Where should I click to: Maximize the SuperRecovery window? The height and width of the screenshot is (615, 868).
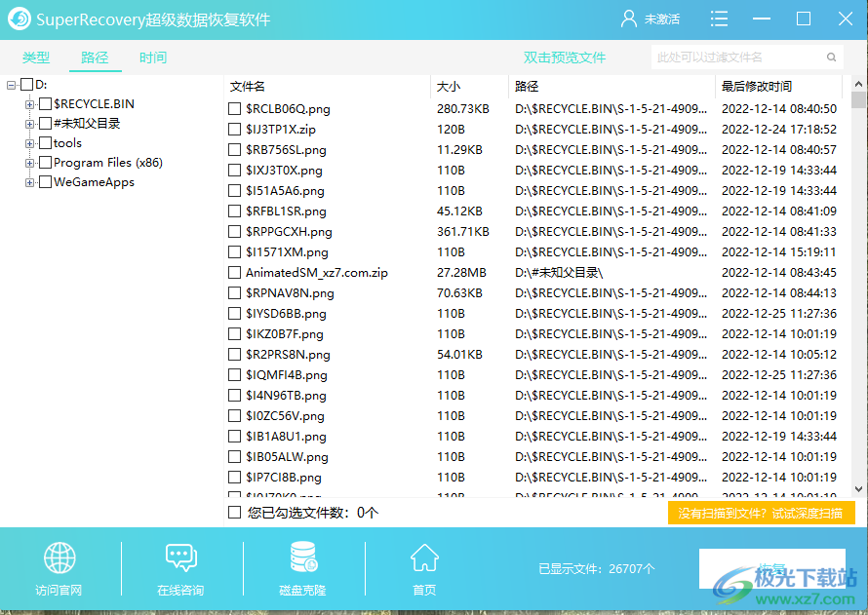(x=804, y=19)
